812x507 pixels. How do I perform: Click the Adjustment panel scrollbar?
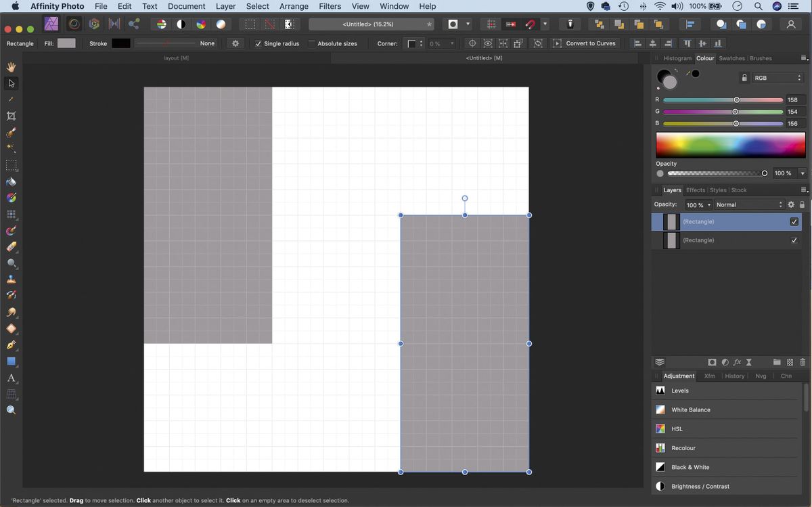click(806, 397)
